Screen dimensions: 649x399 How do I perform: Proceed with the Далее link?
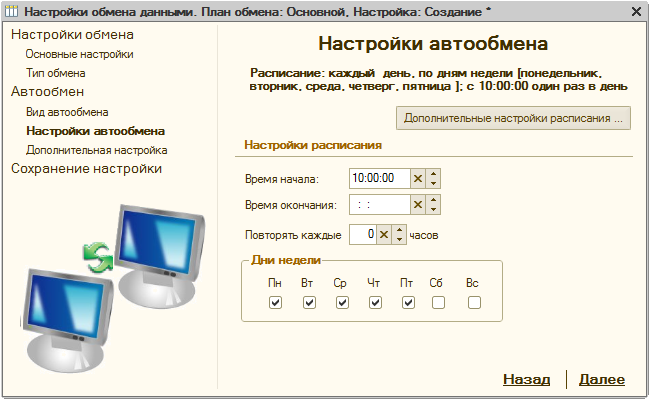pyautogui.click(x=602, y=379)
